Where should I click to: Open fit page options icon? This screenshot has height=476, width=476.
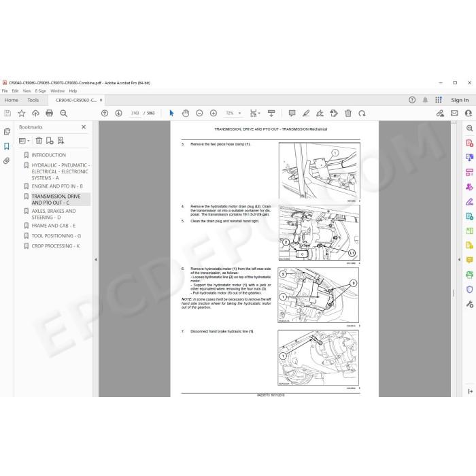pyautogui.click(x=255, y=114)
